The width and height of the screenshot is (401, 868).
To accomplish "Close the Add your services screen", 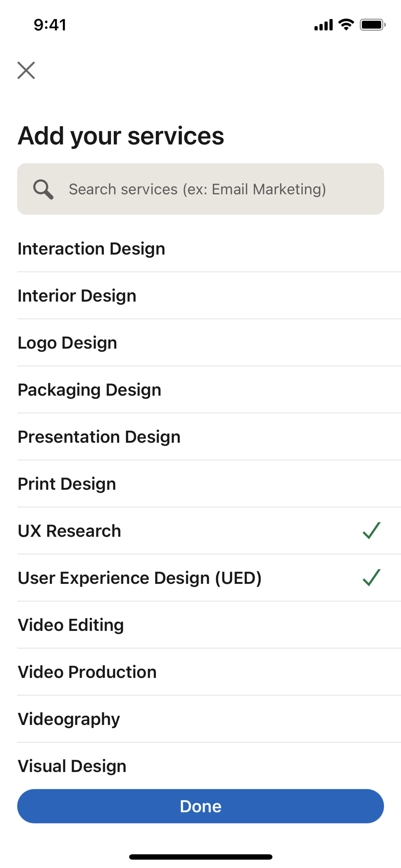I will coord(26,70).
